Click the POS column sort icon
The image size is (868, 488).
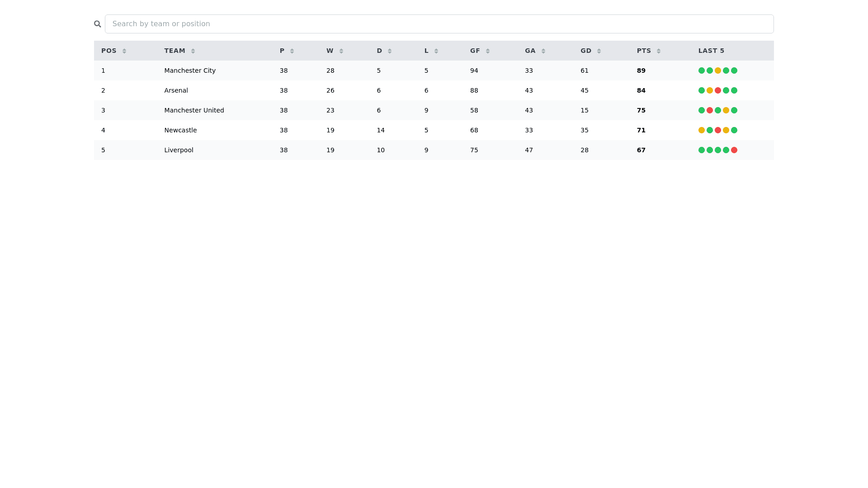[x=124, y=51]
